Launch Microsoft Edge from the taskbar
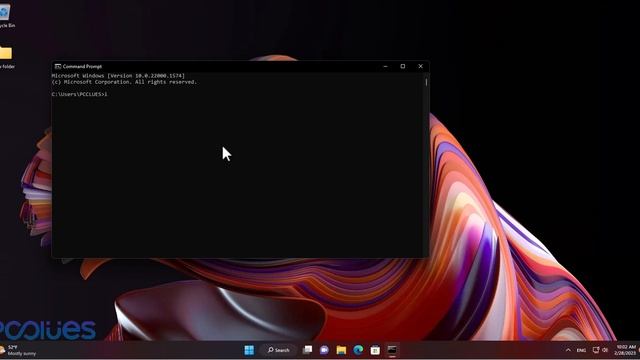Image resolution: width=640 pixels, height=360 pixels. 358,350
